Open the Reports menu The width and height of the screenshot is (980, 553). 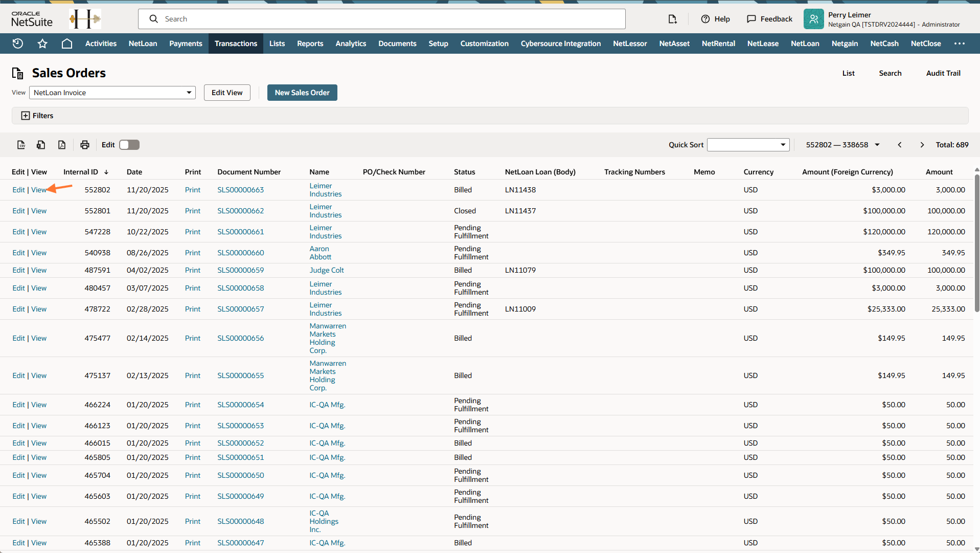click(x=310, y=43)
